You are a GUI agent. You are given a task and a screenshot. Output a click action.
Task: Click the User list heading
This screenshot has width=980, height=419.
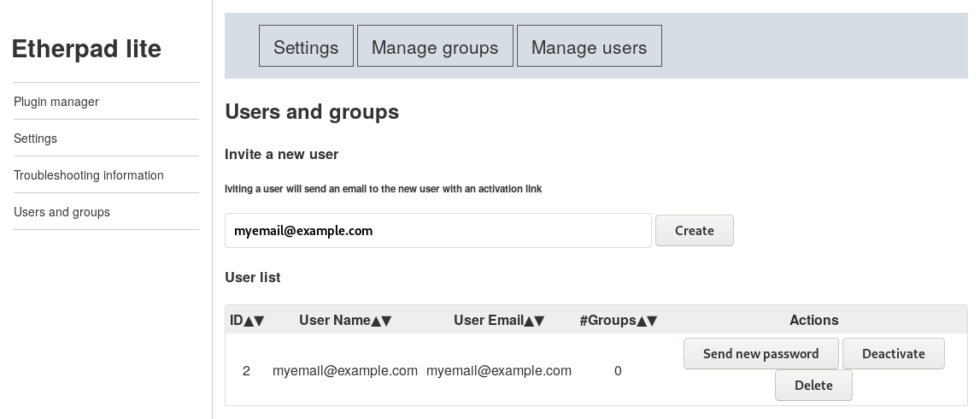253,277
